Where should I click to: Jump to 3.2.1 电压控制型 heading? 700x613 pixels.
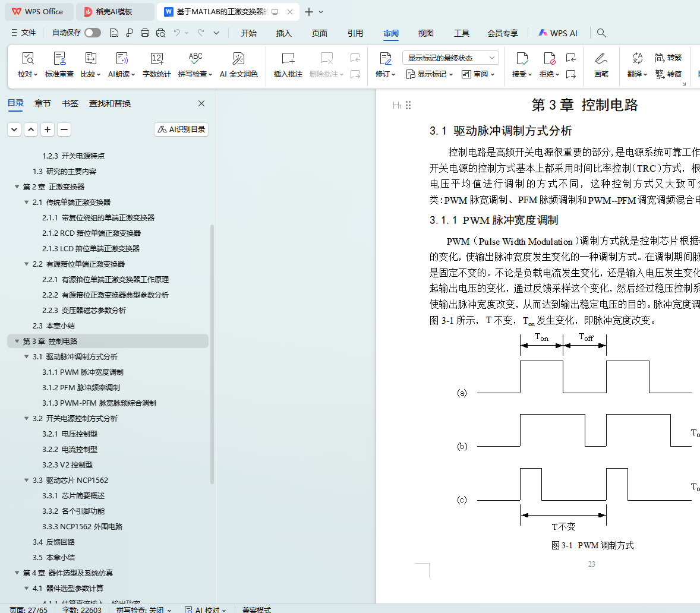pyautogui.click(x=79, y=434)
